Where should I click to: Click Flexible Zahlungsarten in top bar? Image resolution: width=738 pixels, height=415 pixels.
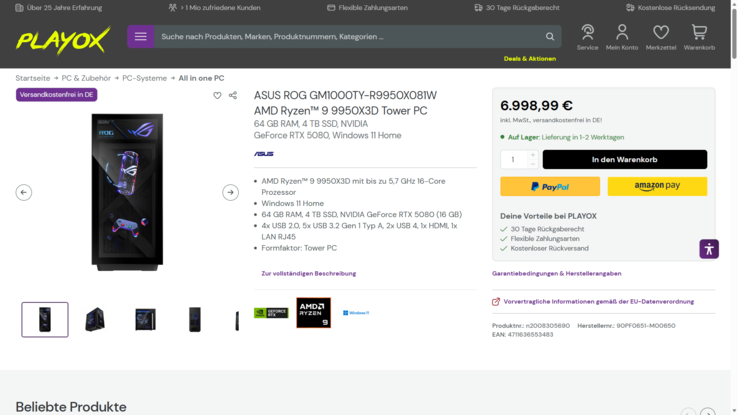point(373,8)
